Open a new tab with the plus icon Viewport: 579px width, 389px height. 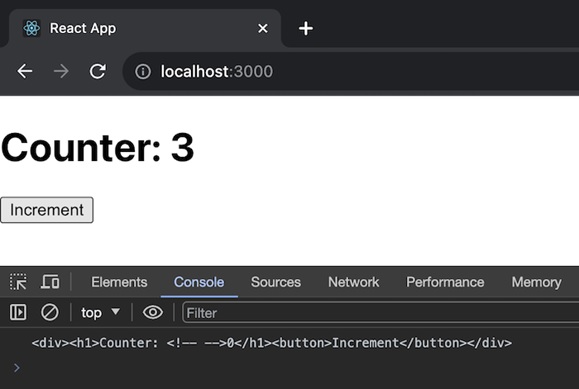pyautogui.click(x=306, y=28)
